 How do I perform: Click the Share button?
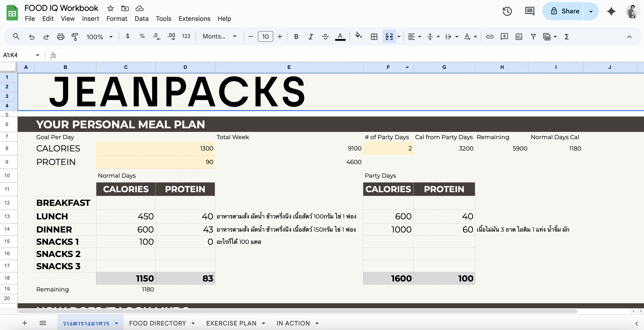(x=565, y=11)
